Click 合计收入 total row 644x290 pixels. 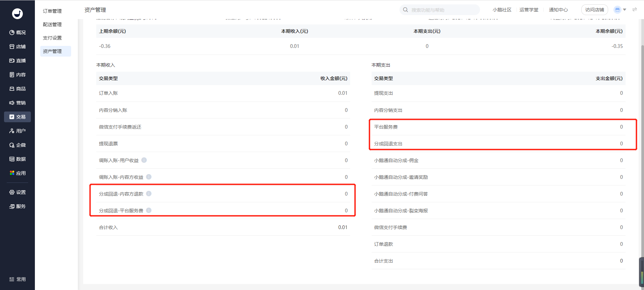coord(223,227)
